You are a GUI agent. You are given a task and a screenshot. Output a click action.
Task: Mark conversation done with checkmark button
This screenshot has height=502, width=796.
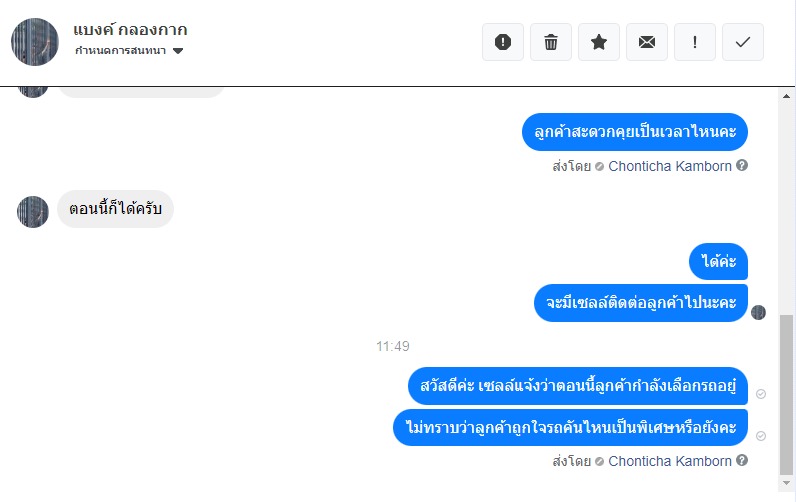tap(743, 42)
